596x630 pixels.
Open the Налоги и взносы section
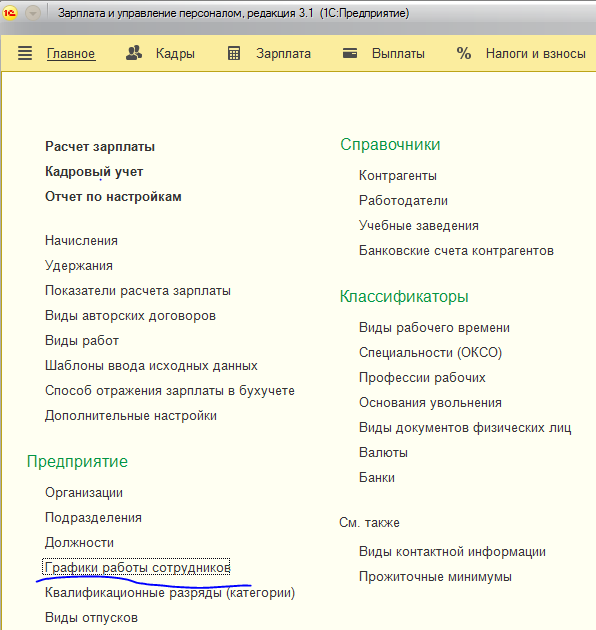(535, 53)
